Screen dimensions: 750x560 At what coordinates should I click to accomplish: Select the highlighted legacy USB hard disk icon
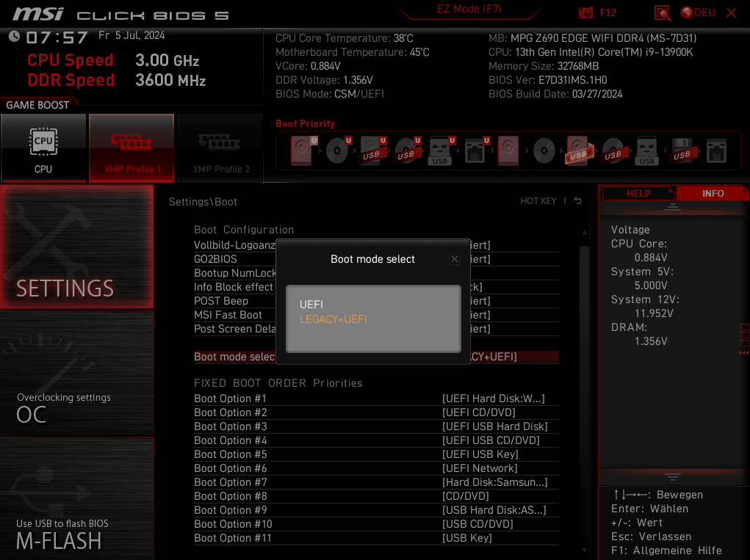click(x=578, y=150)
